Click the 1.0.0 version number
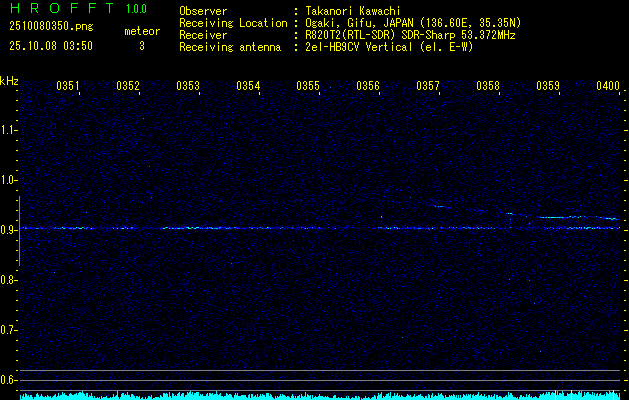This screenshot has width=629, height=400. (x=136, y=8)
